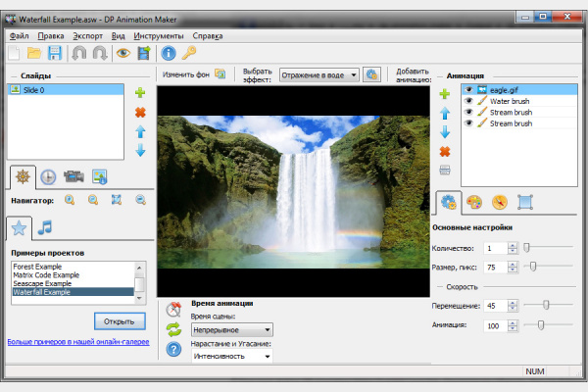Viewport: 588px width, 392px height.
Task: Click the Save project floppy disk icon
Action: [x=55, y=53]
